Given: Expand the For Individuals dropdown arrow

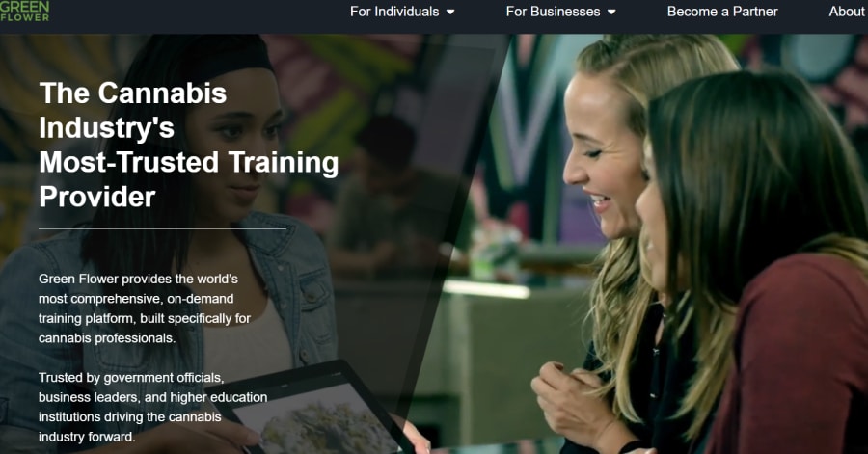Looking at the screenshot, I should 450,13.
